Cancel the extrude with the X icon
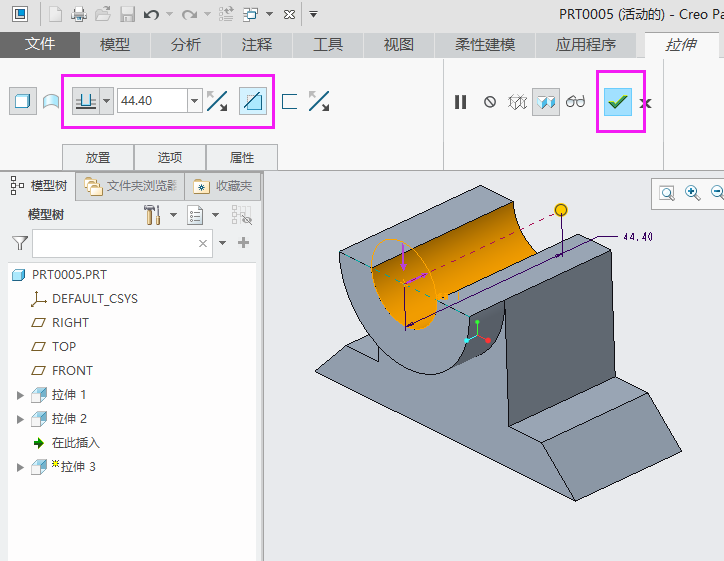724x561 pixels. point(645,102)
